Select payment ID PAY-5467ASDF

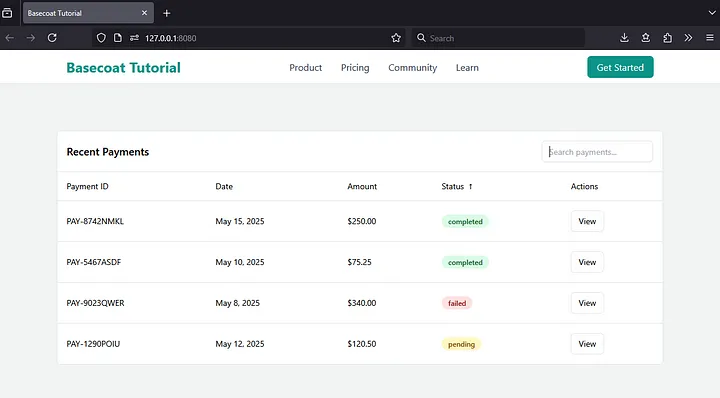click(x=94, y=262)
